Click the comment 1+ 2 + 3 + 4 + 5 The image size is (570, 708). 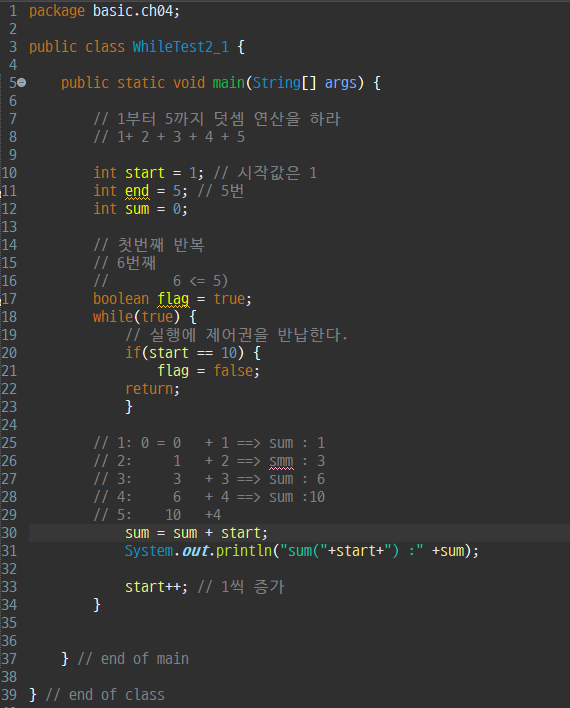coord(169,137)
